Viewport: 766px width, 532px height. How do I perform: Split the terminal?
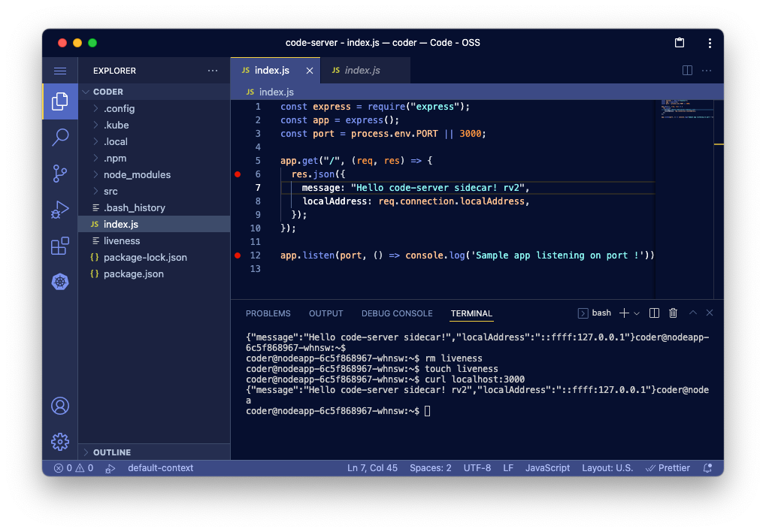click(653, 313)
